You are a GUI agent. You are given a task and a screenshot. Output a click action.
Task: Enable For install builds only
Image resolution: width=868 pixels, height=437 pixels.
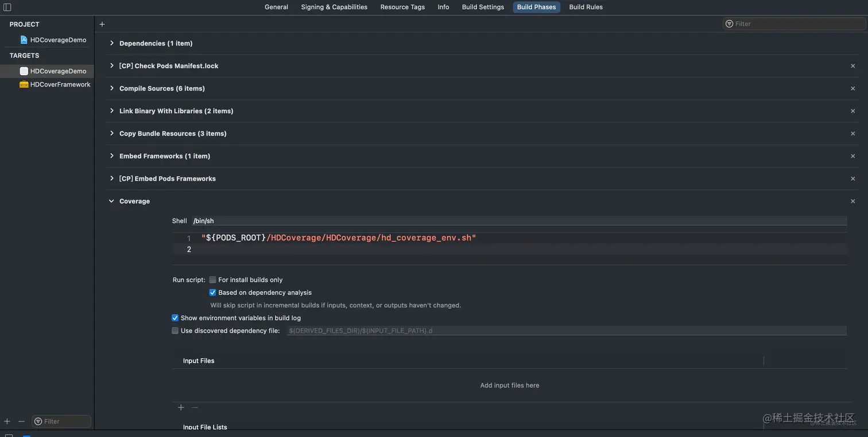point(212,280)
